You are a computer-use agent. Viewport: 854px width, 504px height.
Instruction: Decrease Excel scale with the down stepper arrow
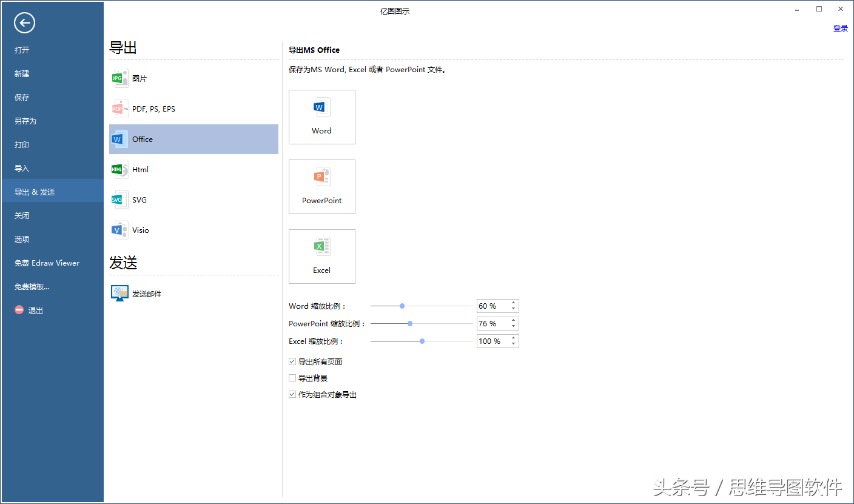[x=513, y=344]
